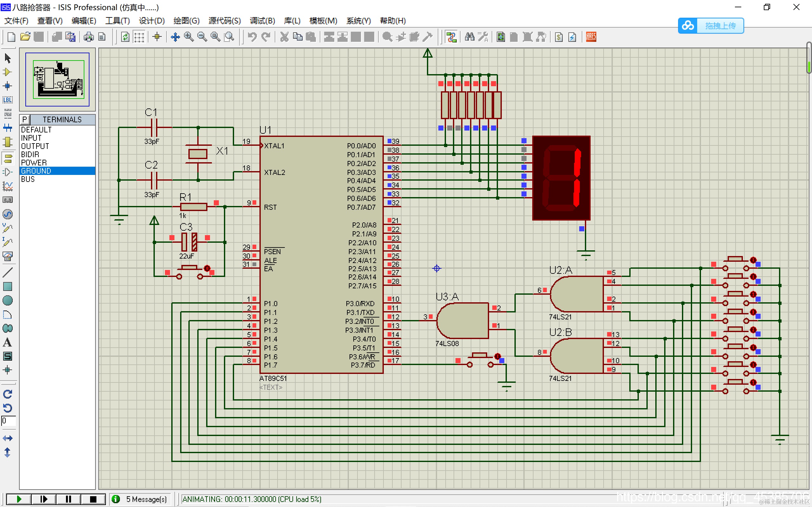Stop the simulation
Screen dimensions: 812x507
point(93,499)
